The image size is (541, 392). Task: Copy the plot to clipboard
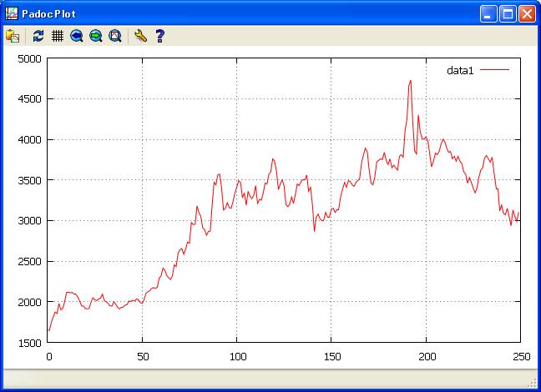click(13, 36)
